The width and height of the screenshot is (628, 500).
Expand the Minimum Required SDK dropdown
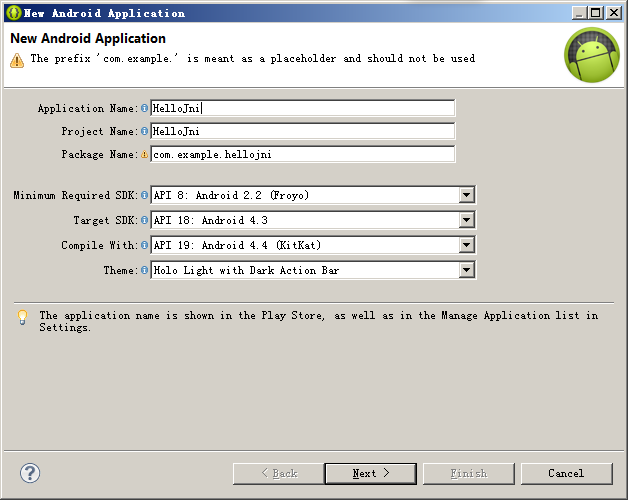(466, 195)
